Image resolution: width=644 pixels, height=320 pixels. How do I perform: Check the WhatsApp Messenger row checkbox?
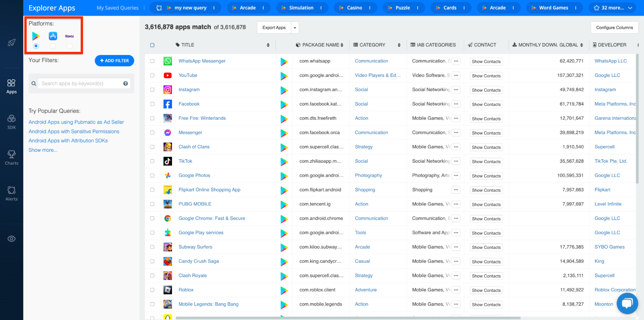pos(152,61)
